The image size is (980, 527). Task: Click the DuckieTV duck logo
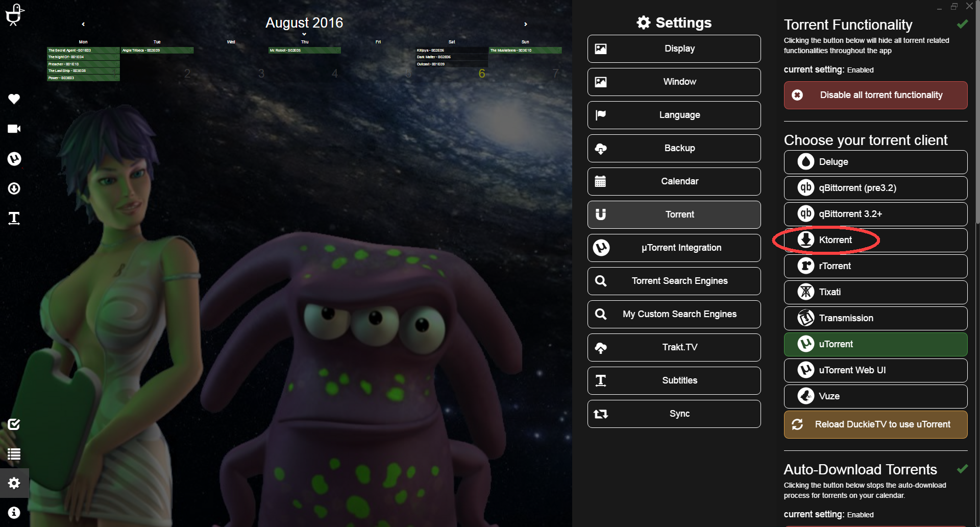pyautogui.click(x=14, y=14)
